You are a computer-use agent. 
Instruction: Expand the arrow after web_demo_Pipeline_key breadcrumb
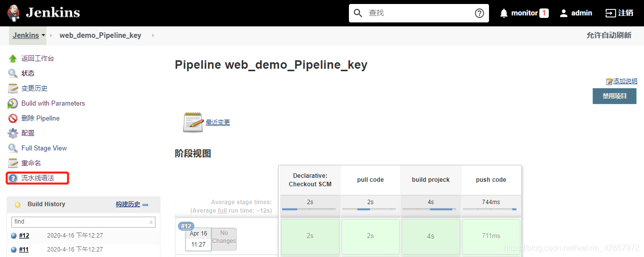click(x=153, y=35)
